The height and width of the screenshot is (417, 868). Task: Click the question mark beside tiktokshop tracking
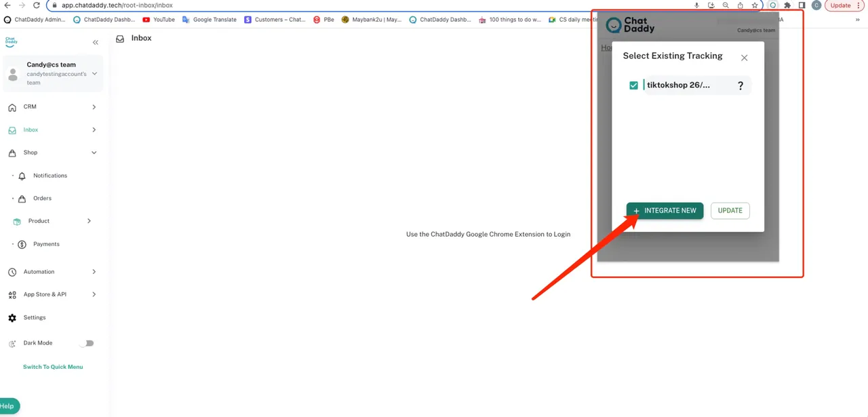click(x=741, y=85)
